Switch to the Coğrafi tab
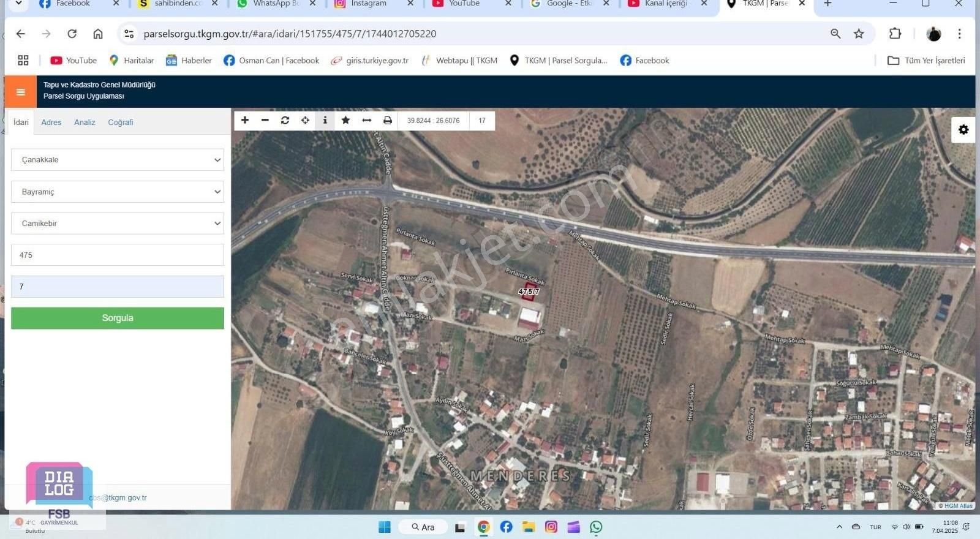The width and height of the screenshot is (980, 539). coord(121,123)
